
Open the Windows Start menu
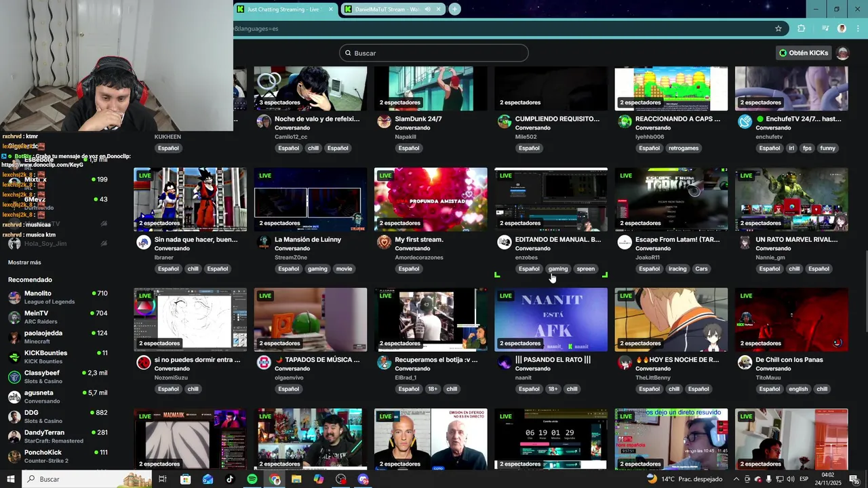click(10, 479)
